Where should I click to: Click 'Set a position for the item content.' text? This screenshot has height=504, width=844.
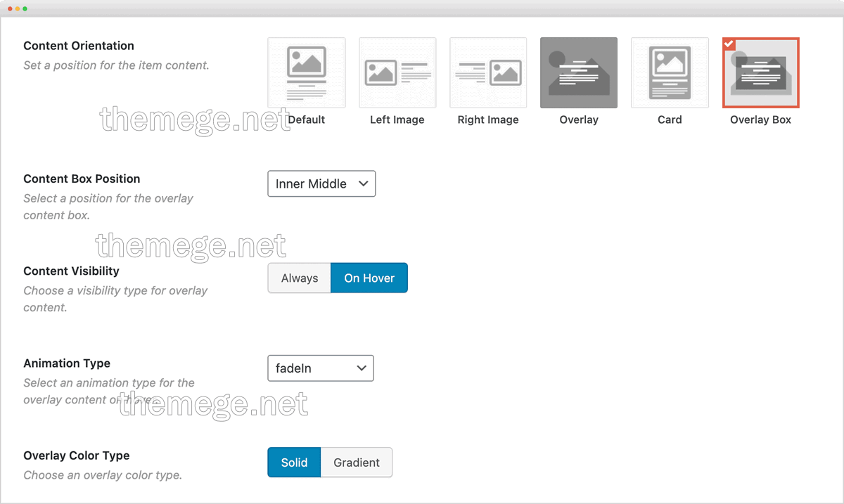pyautogui.click(x=116, y=65)
